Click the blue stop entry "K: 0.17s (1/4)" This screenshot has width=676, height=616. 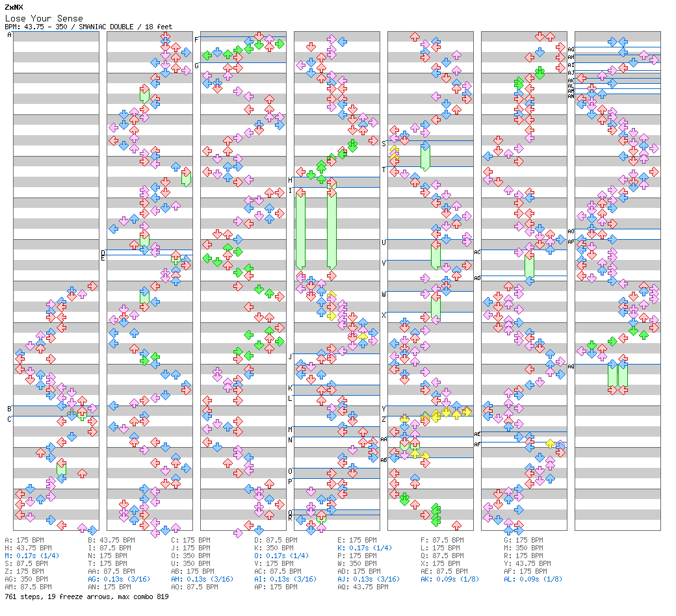365,548
